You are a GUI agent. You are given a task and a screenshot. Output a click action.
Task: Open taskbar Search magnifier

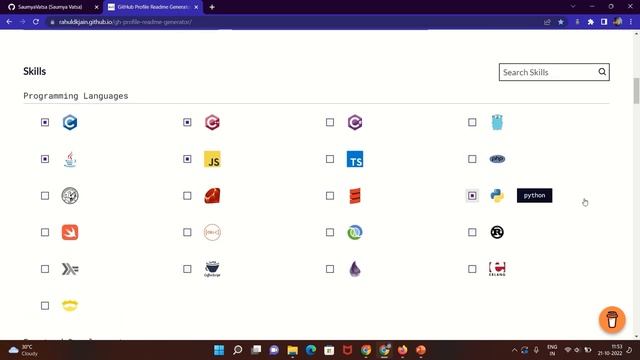pyautogui.click(x=238, y=350)
